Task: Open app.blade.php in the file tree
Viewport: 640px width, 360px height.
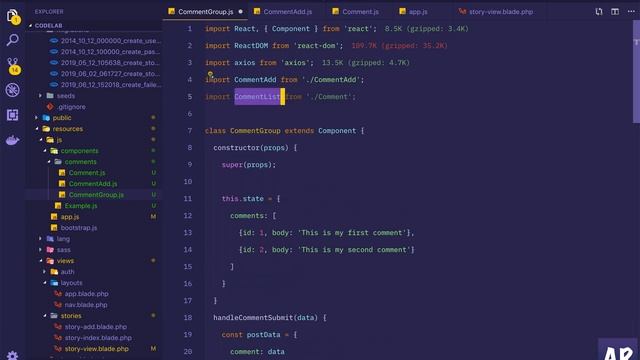Action: point(93,294)
